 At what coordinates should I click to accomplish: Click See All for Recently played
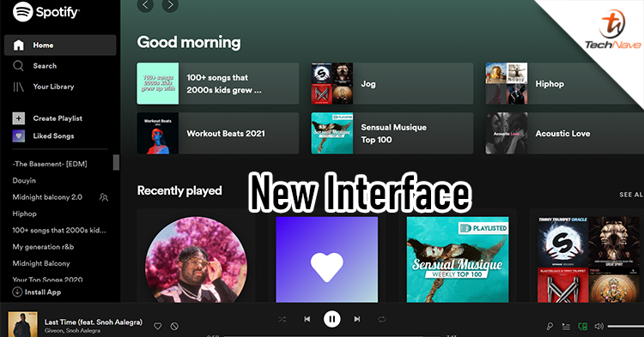(631, 195)
